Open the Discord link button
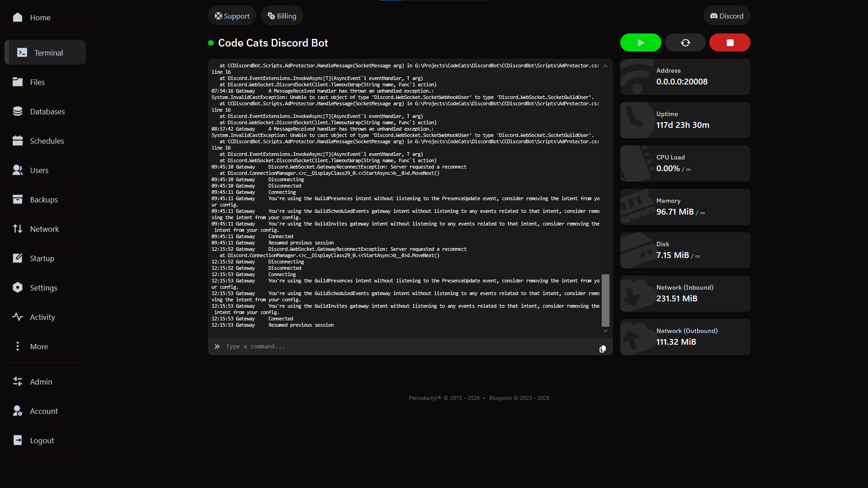868x488 pixels. point(726,16)
